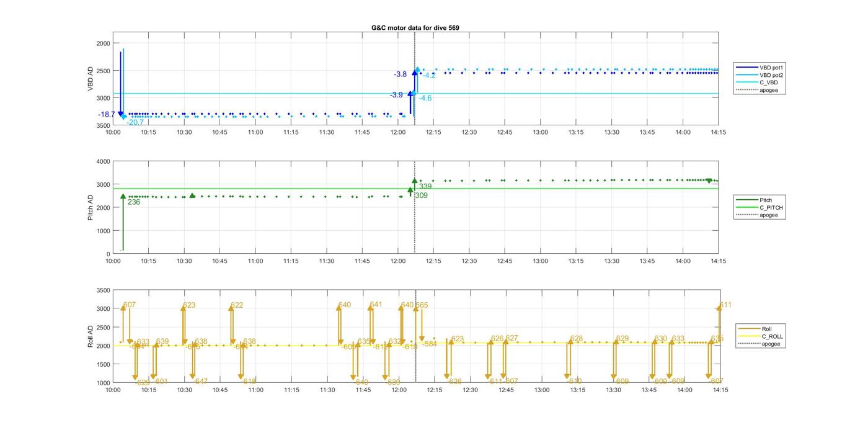Click the "639" roll annotation
This screenshot has width=868, height=430.
tap(162, 342)
